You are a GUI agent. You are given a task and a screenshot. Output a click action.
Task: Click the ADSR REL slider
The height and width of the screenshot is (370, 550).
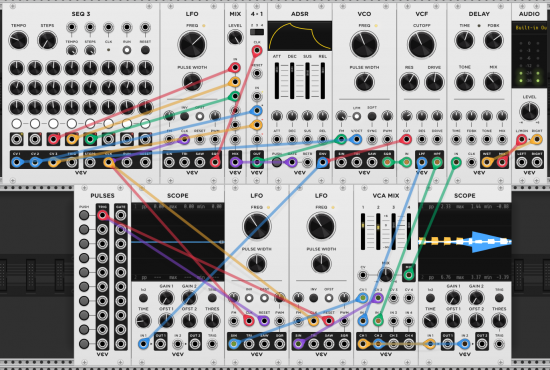323,81
